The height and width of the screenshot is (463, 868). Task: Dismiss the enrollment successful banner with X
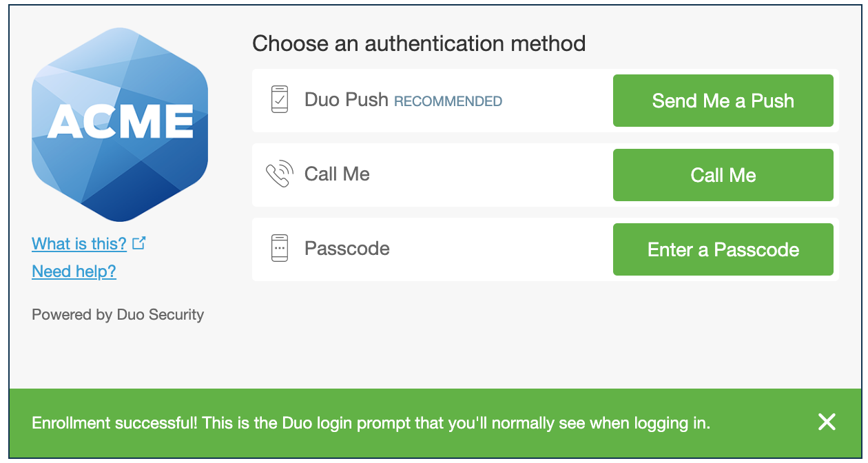point(827,422)
